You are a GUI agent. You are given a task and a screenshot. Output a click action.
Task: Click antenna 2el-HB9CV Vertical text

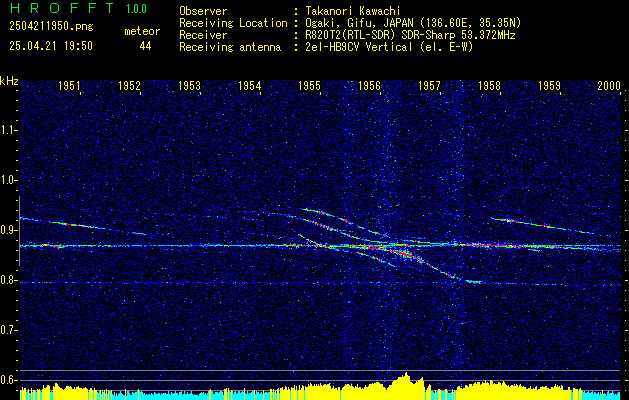click(x=389, y=47)
